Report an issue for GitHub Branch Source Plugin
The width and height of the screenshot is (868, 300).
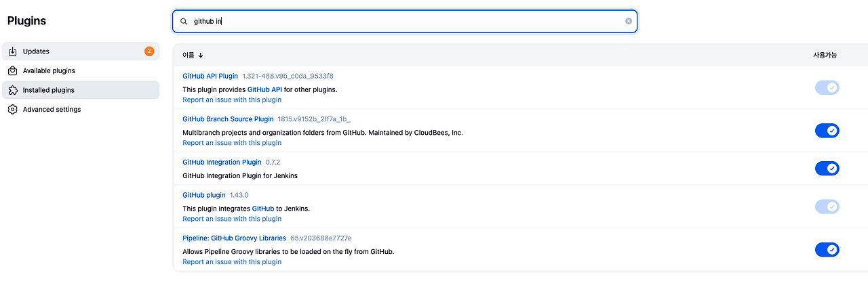tap(232, 143)
